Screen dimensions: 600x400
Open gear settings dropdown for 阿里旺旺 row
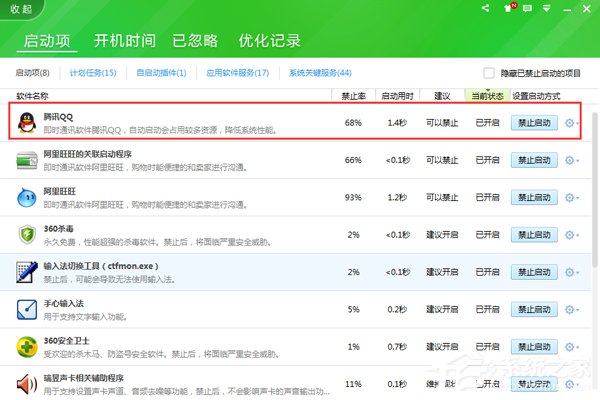pyautogui.click(x=572, y=198)
